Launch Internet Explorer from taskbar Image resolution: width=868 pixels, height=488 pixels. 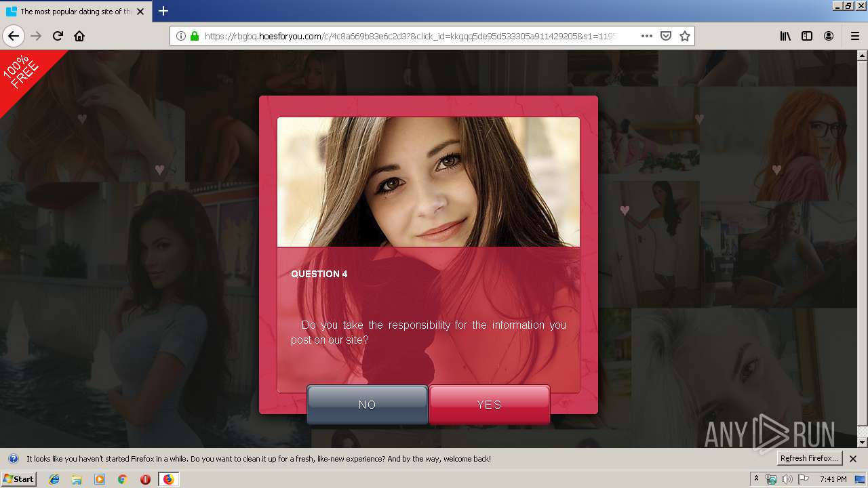[54, 479]
